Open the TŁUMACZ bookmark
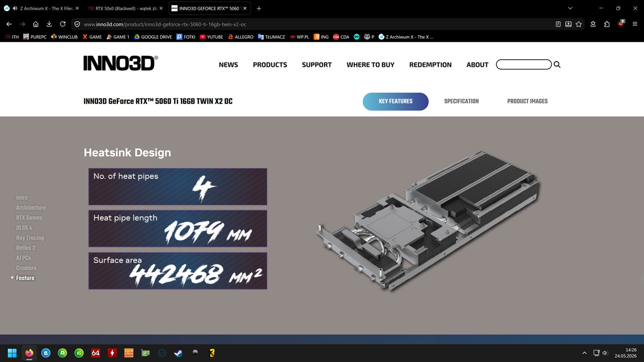Image resolution: width=644 pixels, height=362 pixels. click(271, 37)
